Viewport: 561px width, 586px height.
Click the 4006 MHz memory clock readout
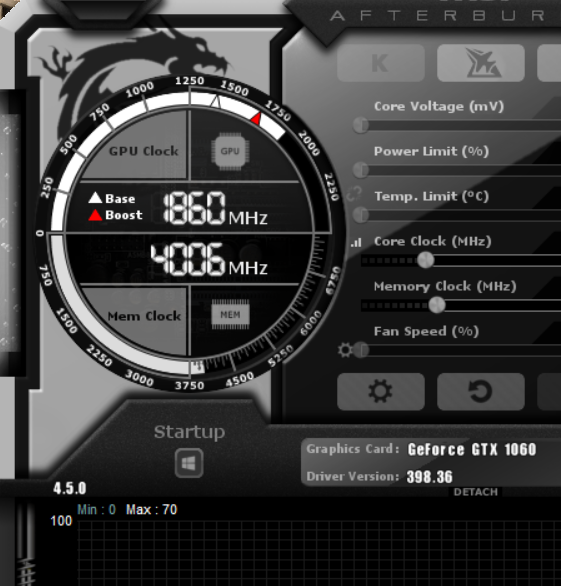[x=209, y=259]
